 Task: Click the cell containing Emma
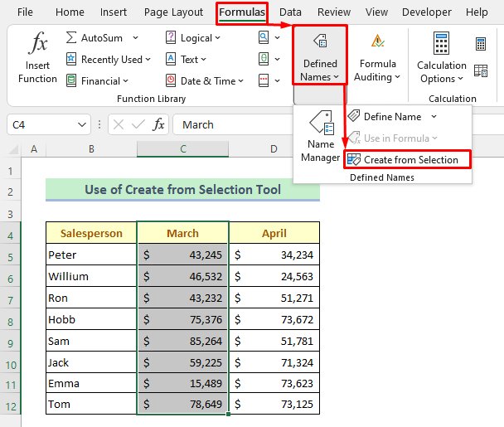(91, 383)
